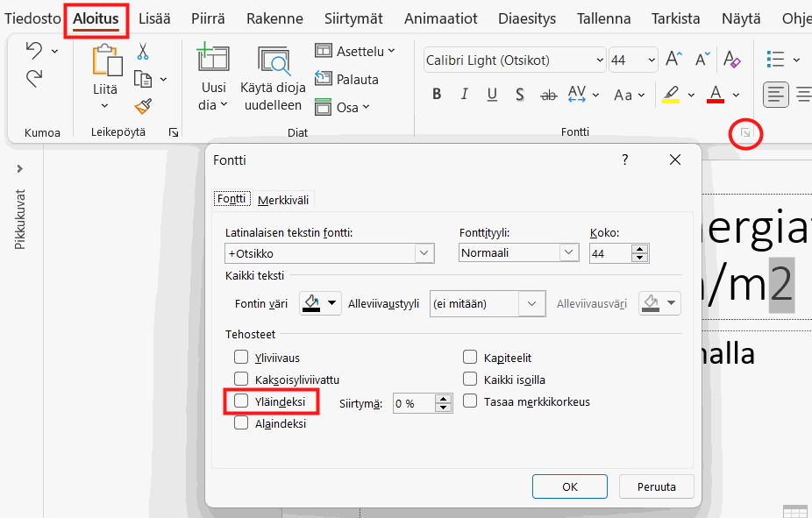Check the Kaikki isoilla checkbox
812x518 pixels.
coord(470,379)
